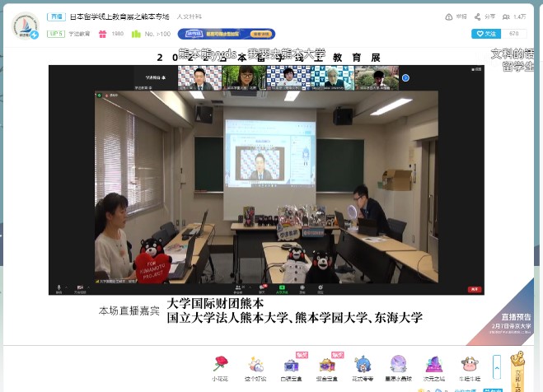Follow the streamer with the blue 关注 button

pyautogui.click(x=486, y=34)
